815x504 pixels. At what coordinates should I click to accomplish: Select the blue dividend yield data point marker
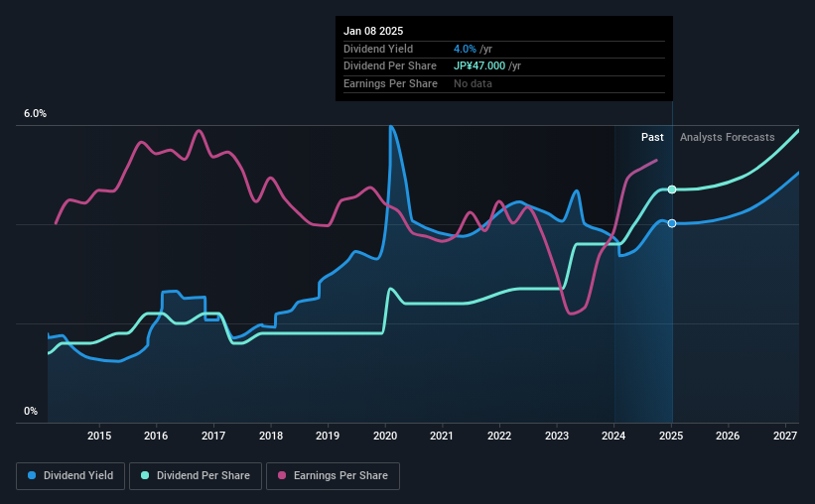tap(672, 223)
